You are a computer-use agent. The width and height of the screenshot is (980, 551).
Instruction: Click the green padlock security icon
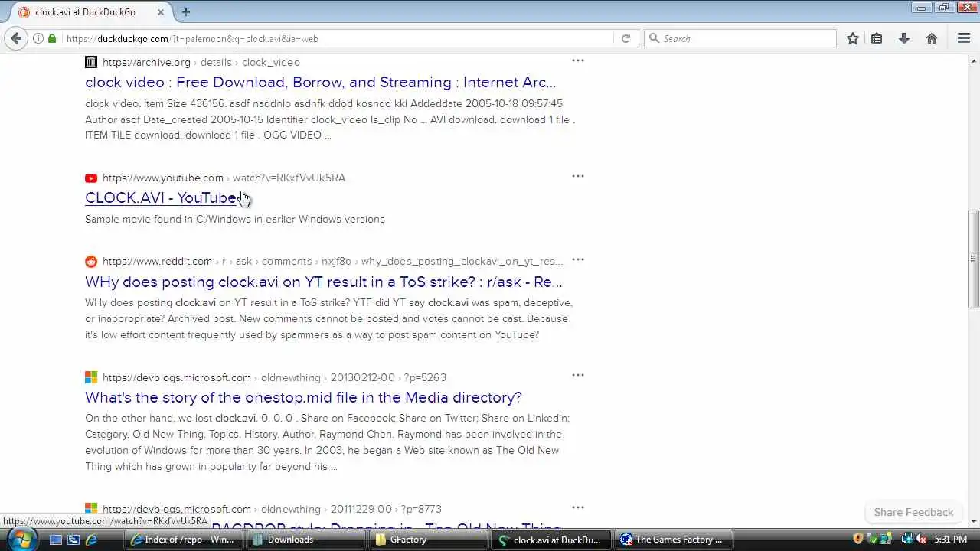pos(52,38)
